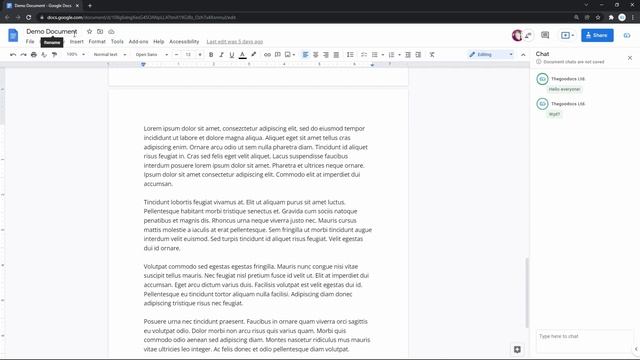Viewport: 640px width, 360px height.
Task: Reload the browser page
Action: [29, 18]
